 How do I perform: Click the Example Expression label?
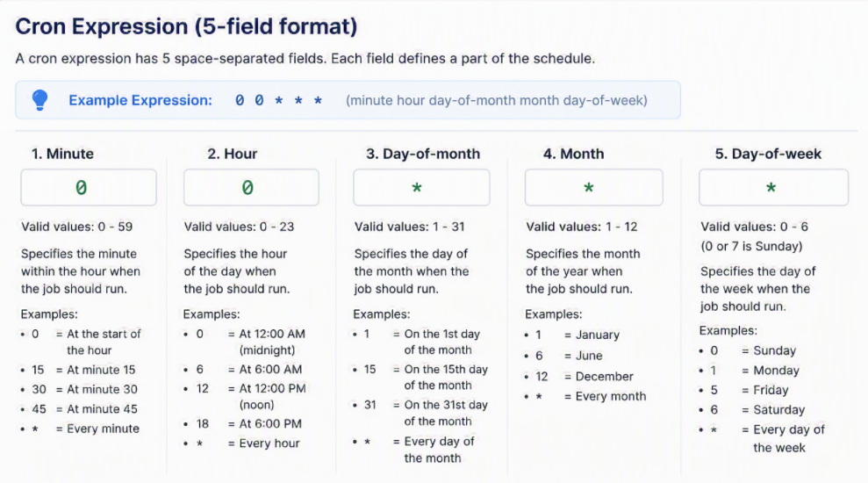(140, 100)
